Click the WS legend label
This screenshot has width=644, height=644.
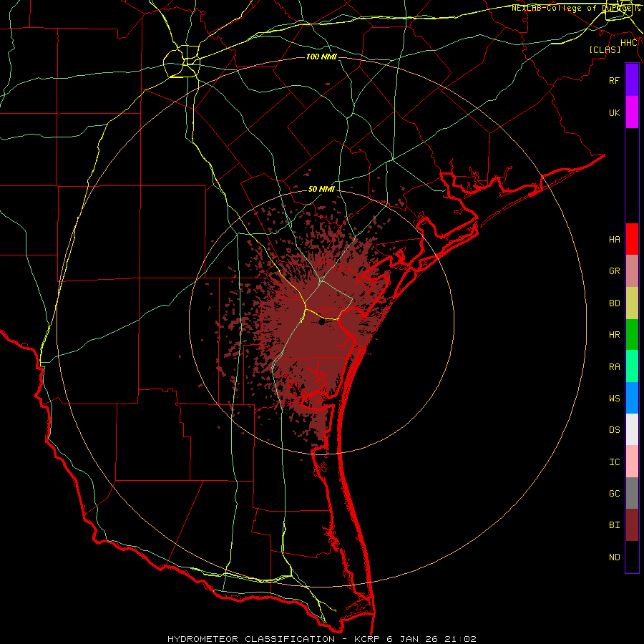tap(614, 399)
